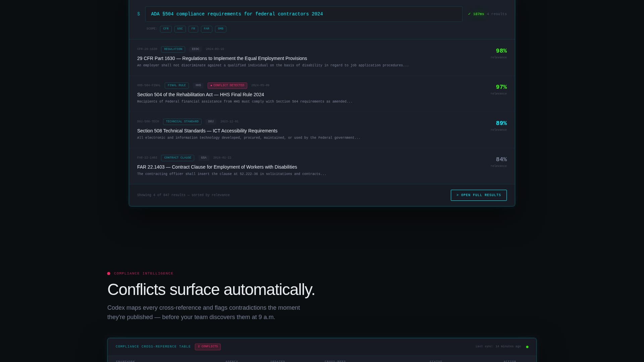Click the Compliance Cross-Reference Table title

click(x=153, y=347)
